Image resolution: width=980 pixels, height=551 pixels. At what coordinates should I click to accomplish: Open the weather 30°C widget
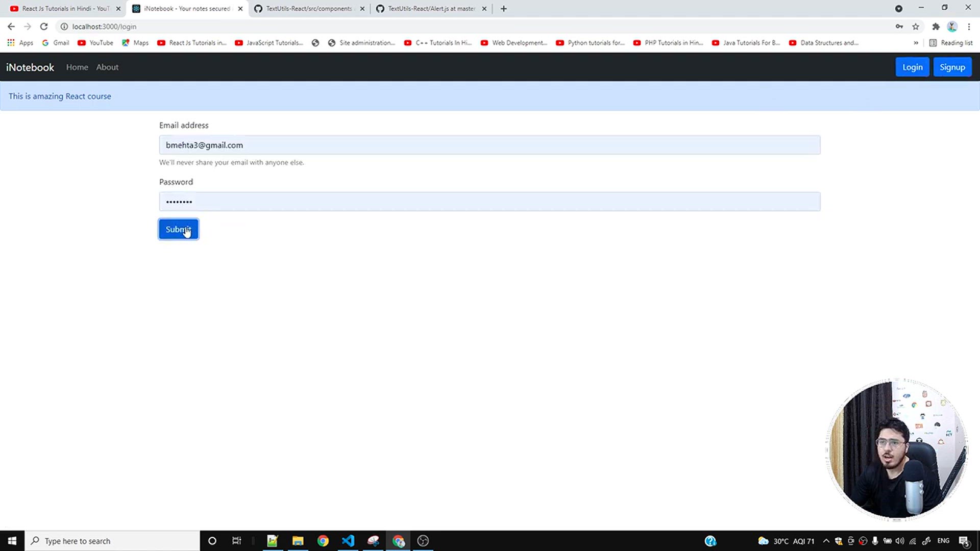[x=786, y=541]
